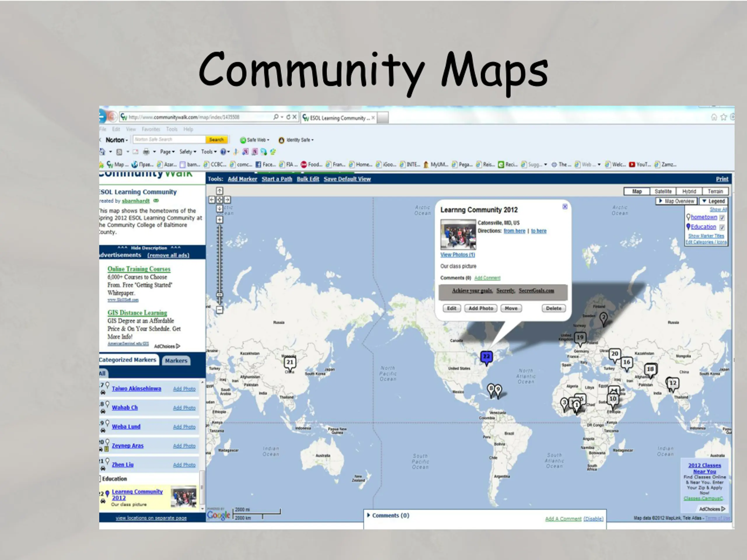Viewport: 747px width, 560px height.
Task: Pan map up with the up arrow control
Action: pyautogui.click(x=219, y=191)
